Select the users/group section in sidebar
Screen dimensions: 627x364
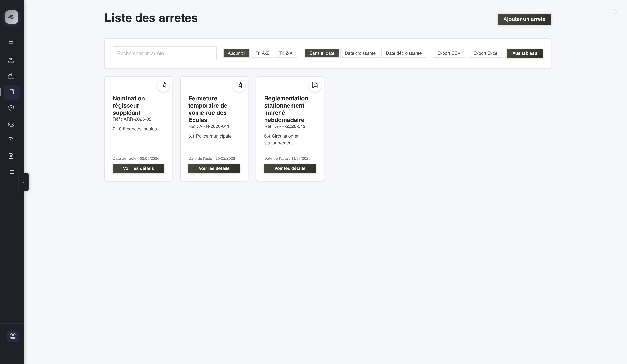[x=11, y=60]
